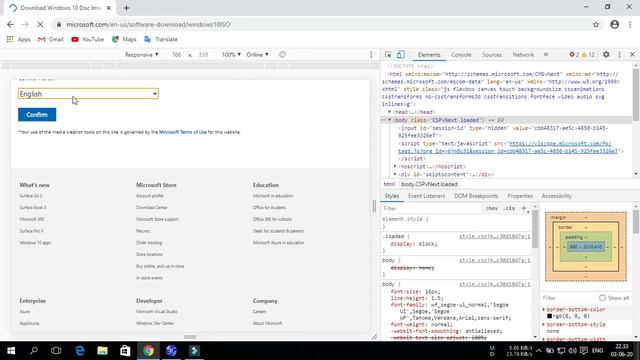Click the styles Filter input field
Screen dimensions: 640x360
(431, 208)
